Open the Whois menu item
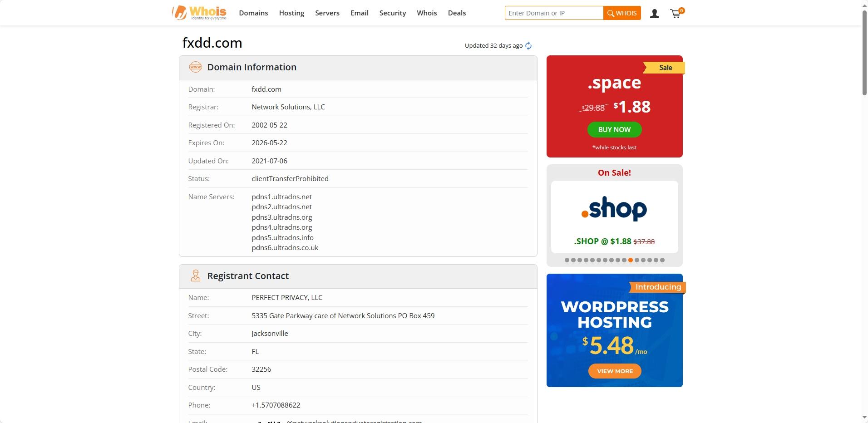This screenshot has width=868, height=423. click(x=427, y=13)
